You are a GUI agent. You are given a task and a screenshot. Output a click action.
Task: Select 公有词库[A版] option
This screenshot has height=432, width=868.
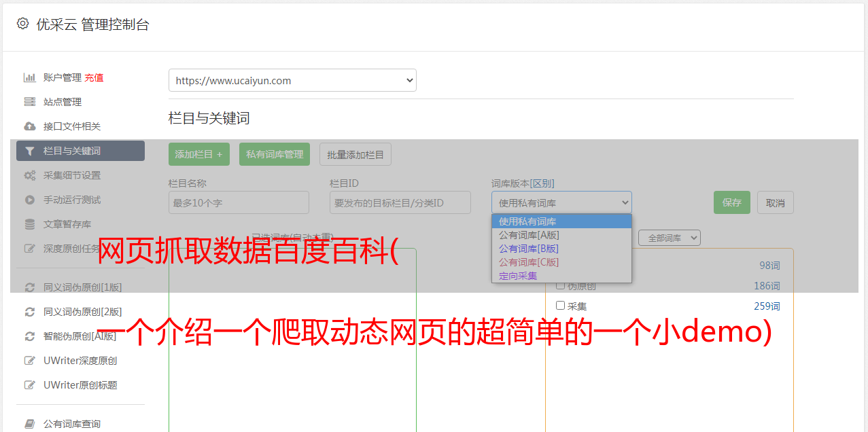pyautogui.click(x=561, y=235)
